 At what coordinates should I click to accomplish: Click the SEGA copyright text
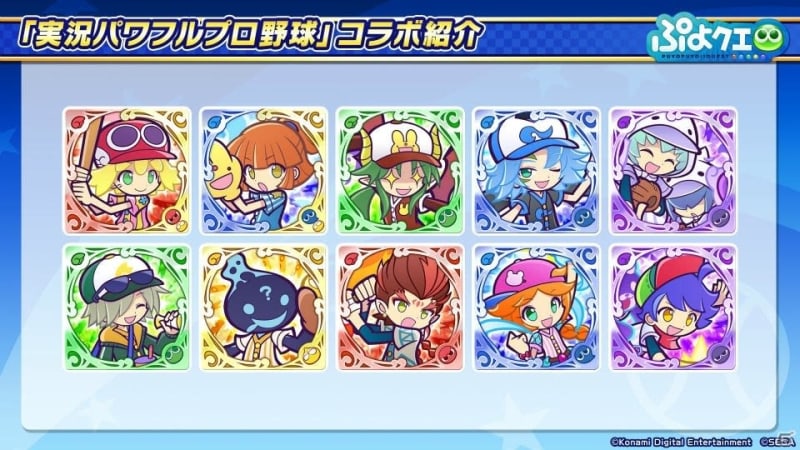tap(776, 442)
